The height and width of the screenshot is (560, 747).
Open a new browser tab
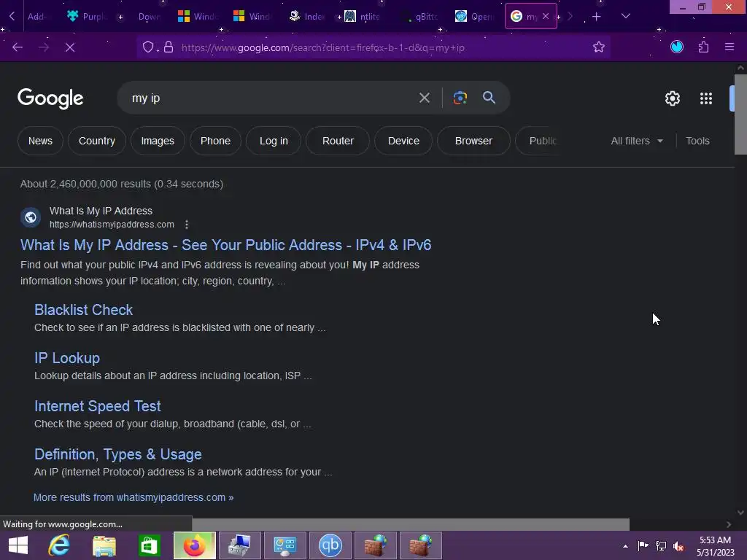(597, 17)
